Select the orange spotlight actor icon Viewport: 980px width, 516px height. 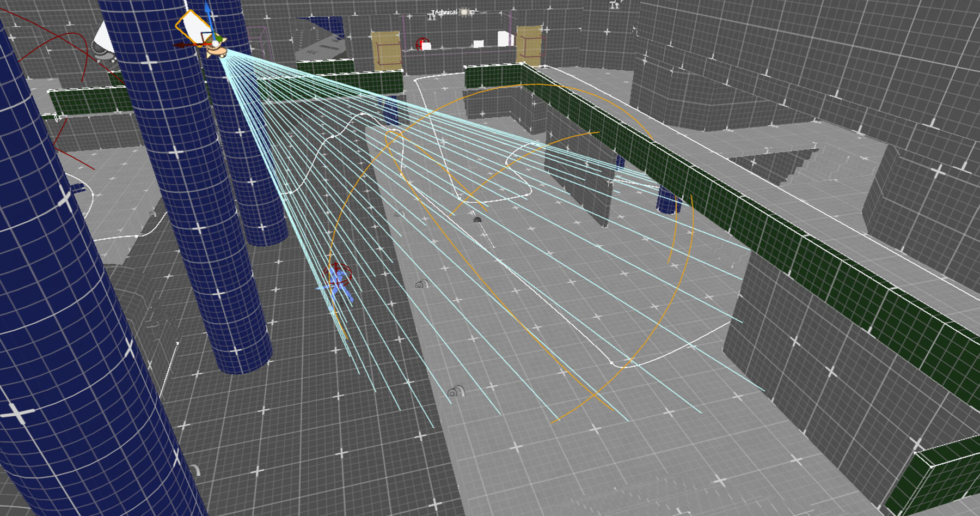pos(218,51)
